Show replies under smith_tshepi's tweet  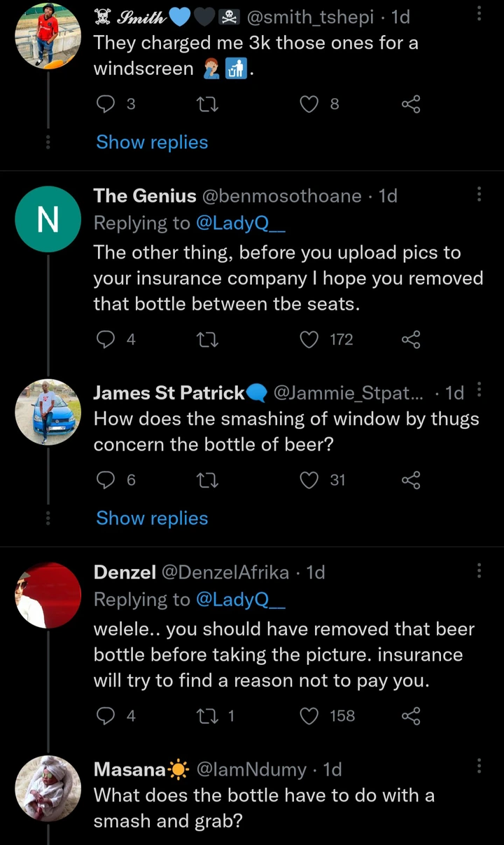pos(152,142)
